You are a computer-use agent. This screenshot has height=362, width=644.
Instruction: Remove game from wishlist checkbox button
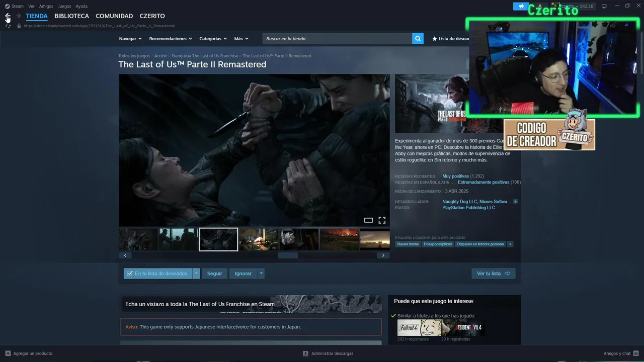(x=158, y=274)
